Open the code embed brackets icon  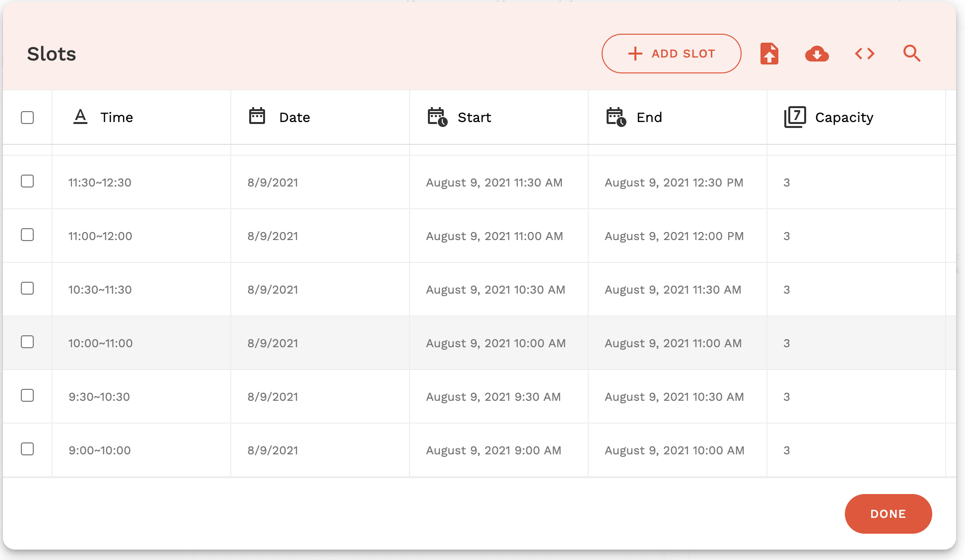click(x=864, y=54)
